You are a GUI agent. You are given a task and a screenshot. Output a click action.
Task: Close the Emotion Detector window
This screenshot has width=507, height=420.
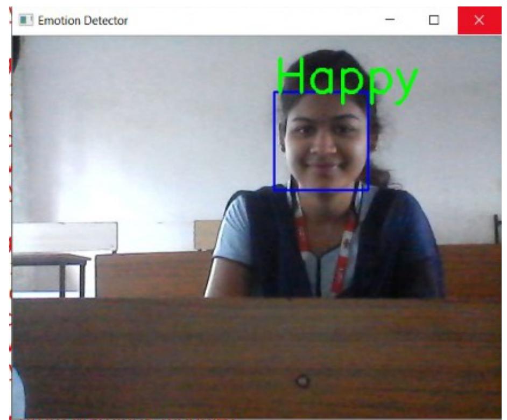(478, 20)
